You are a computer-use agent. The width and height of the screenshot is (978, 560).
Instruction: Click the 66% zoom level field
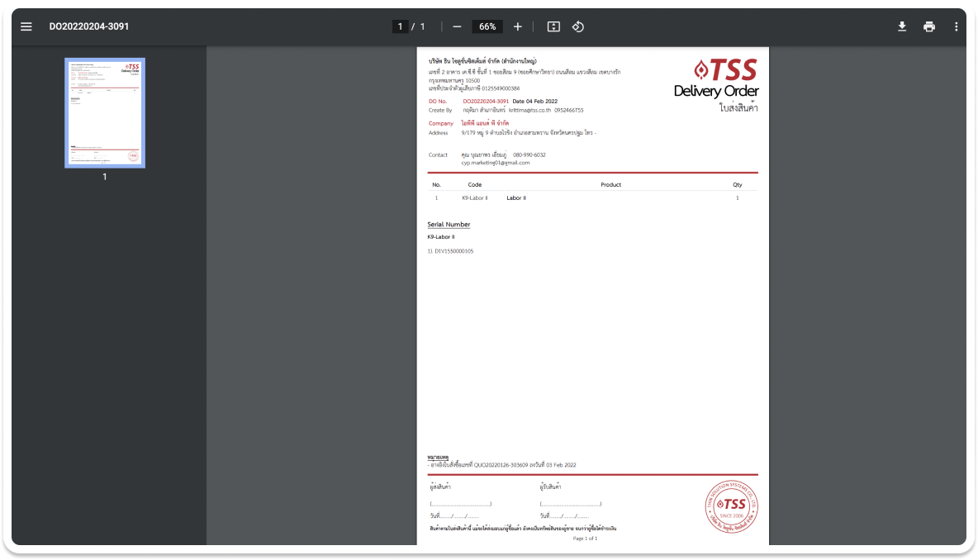pyautogui.click(x=487, y=26)
